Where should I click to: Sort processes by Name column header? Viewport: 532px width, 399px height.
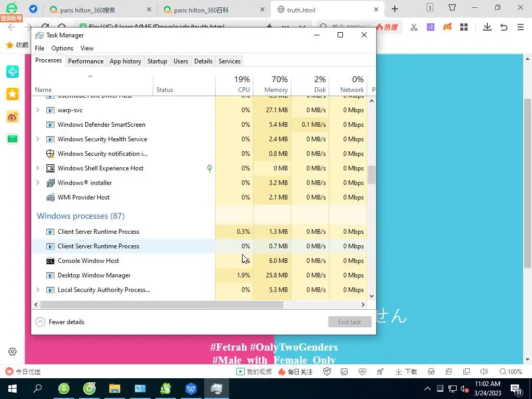92,84
